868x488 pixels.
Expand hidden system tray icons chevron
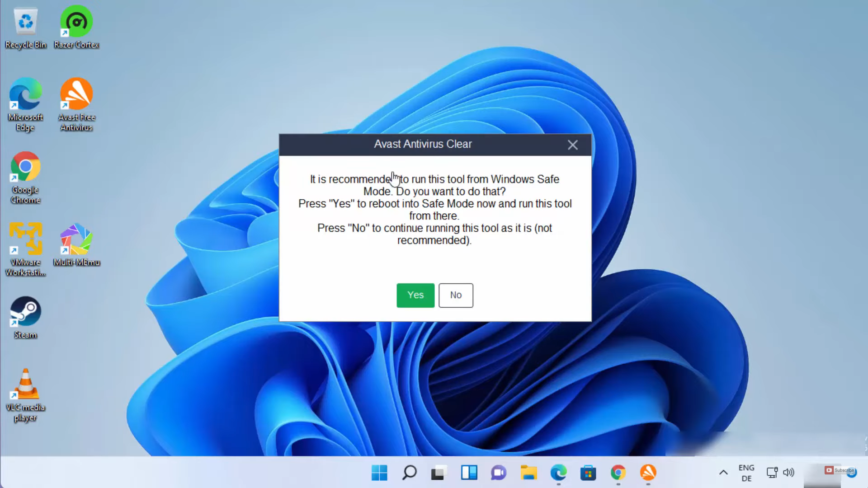pyautogui.click(x=723, y=473)
